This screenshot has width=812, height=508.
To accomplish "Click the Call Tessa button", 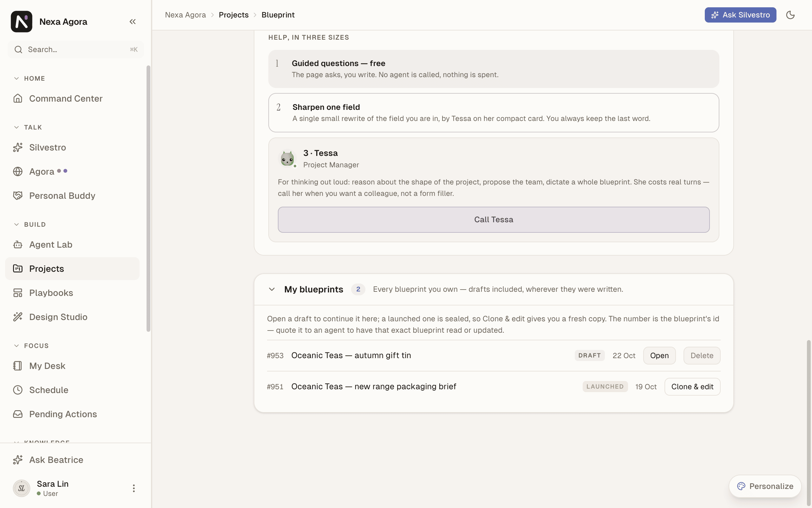I will click(494, 220).
